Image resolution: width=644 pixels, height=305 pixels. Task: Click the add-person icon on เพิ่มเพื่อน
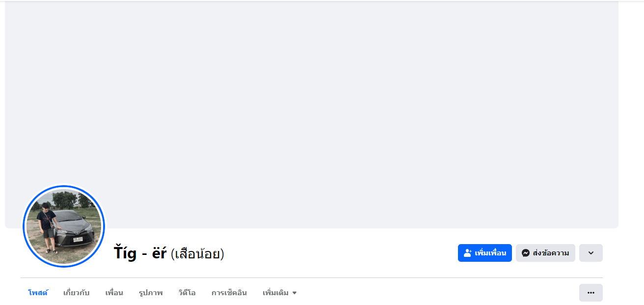[467, 253]
